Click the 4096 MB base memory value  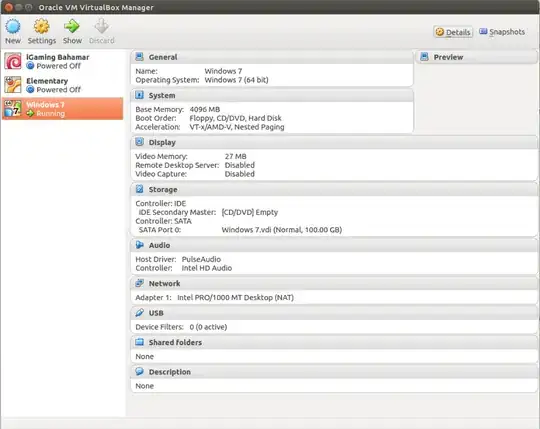205,109
